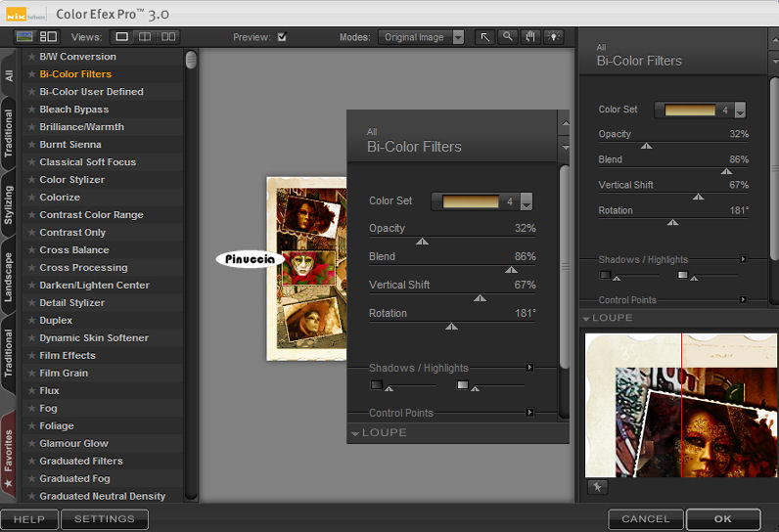This screenshot has width=779, height=532.
Task: Click the lightbulb background color tool
Action: pos(553,37)
